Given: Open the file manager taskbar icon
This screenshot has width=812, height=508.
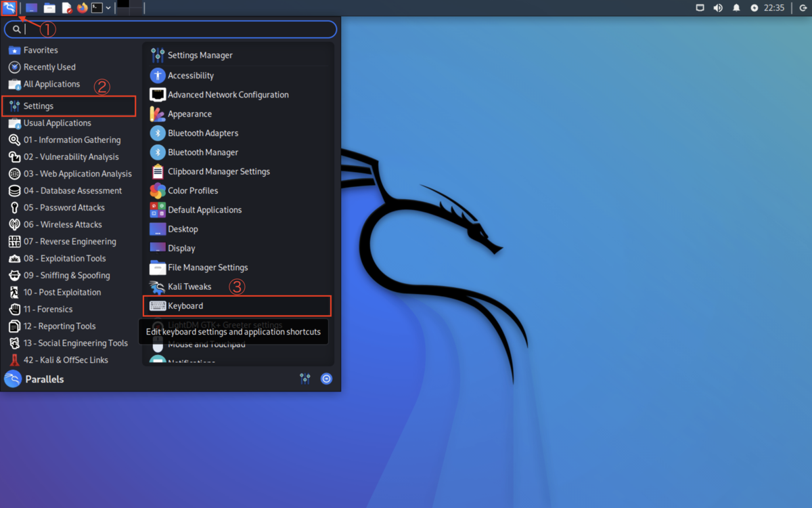Looking at the screenshot, I should 49,8.
